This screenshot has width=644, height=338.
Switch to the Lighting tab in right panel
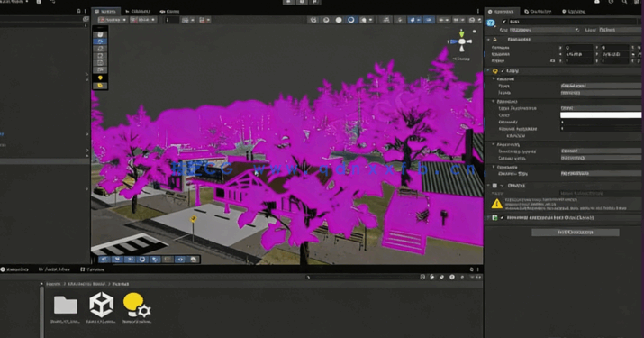pyautogui.click(x=574, y=11)
